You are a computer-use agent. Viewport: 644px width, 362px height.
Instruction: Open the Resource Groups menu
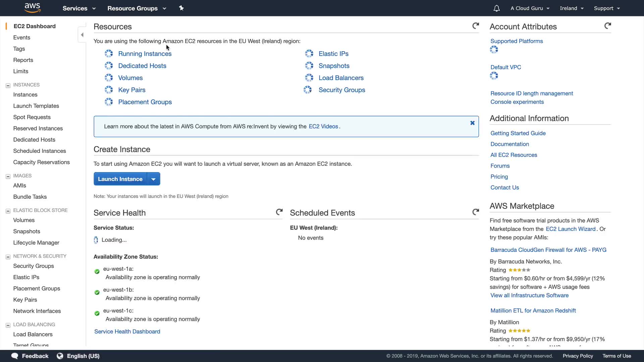[x=137, y=8]
